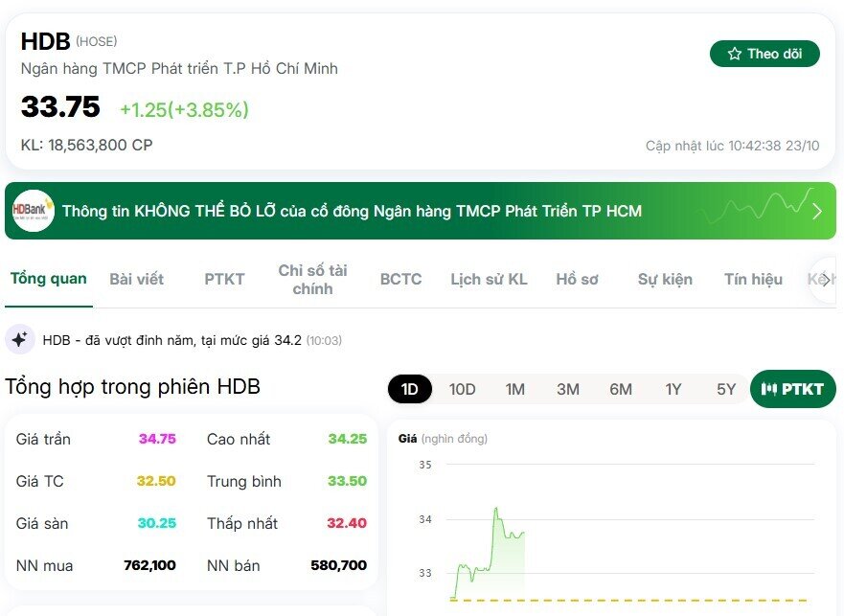Screen dimensions: 844x616
Task: Click the Cập nhật lúc timestamp
Action: tap(732, 146)
